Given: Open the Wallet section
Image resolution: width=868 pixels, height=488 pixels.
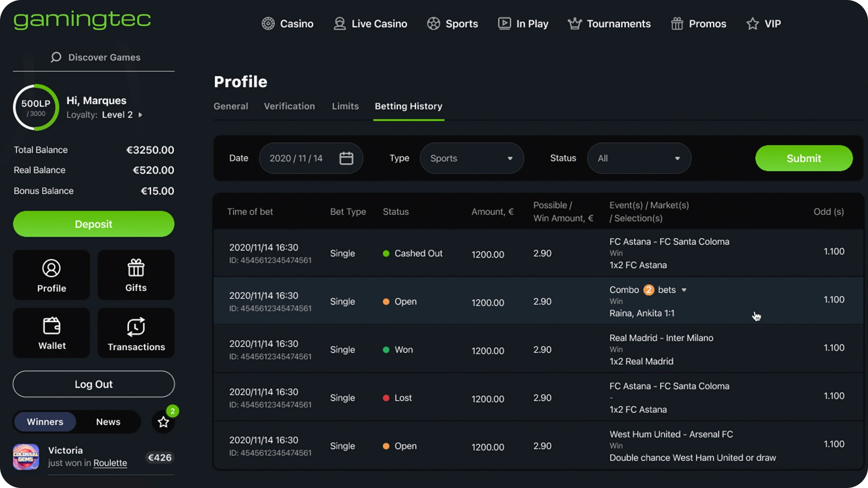Looking at the screenshot, I should tap(52, 333).
